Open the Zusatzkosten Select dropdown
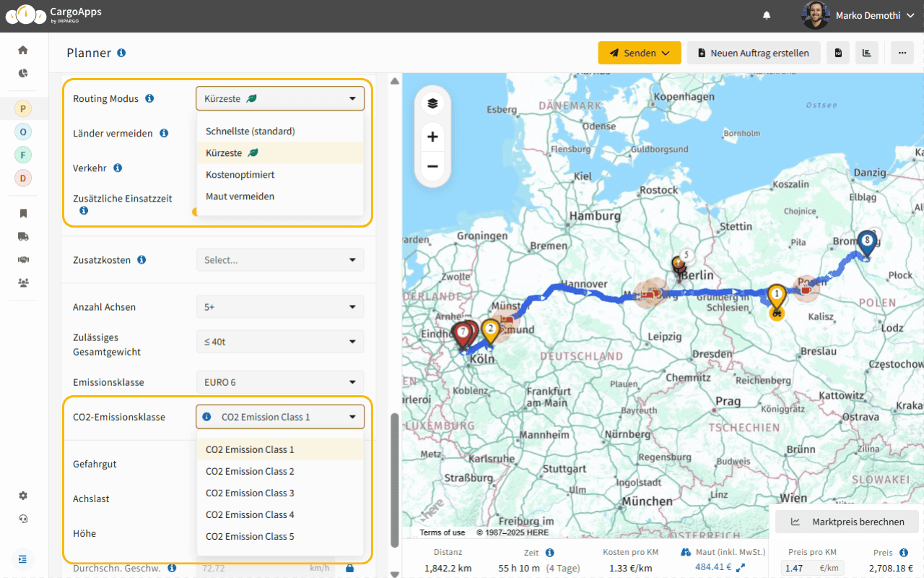This screenshot has height=578, width=924. (x=279, y=259)
